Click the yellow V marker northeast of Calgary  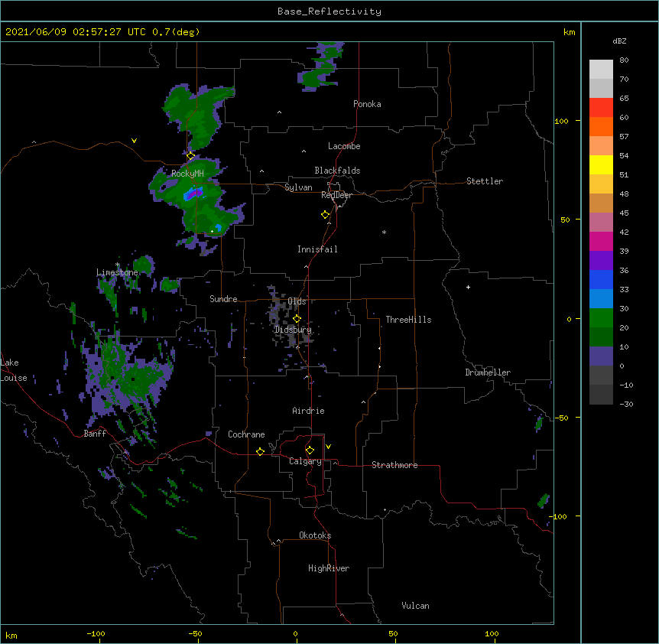328,447
